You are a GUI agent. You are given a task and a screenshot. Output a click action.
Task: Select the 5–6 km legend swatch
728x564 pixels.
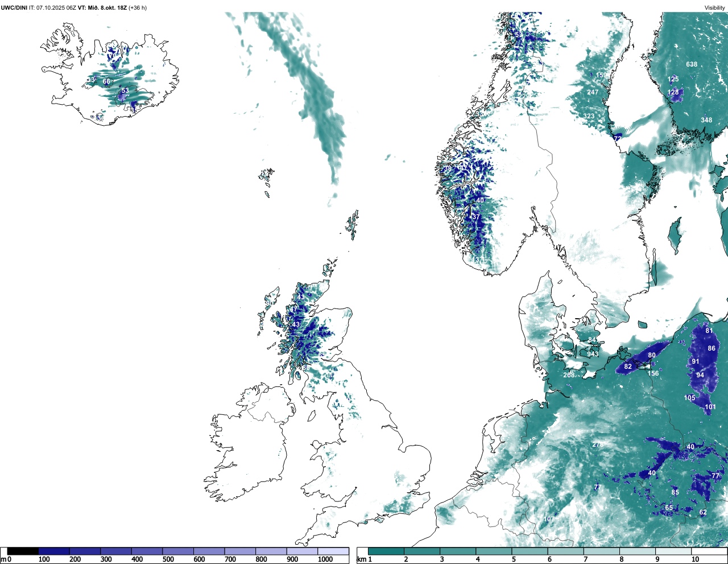coord(530,551)
